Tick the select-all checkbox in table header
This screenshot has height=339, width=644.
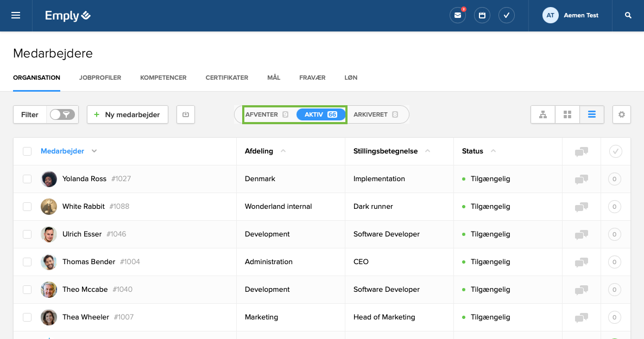pos(27,151)
